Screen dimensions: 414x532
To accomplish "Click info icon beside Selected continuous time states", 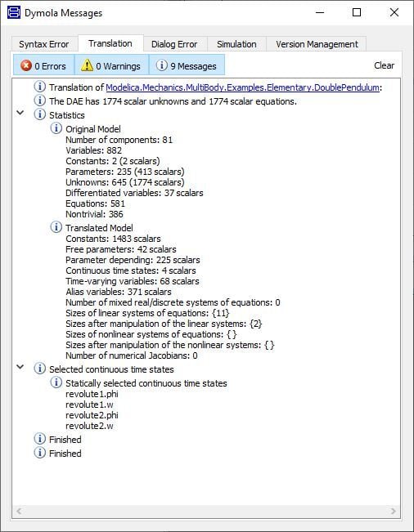I will click(40, 369).
